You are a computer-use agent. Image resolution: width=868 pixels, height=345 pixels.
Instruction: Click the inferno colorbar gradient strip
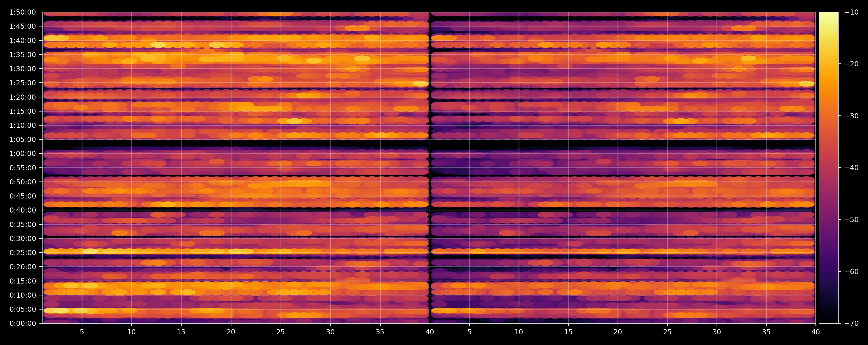[x=829, y=168]
